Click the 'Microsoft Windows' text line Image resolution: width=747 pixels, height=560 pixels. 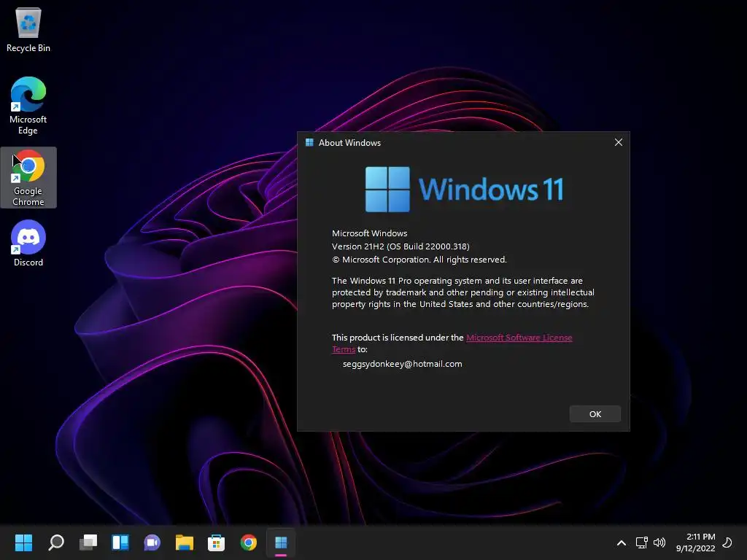coord(369,233)
